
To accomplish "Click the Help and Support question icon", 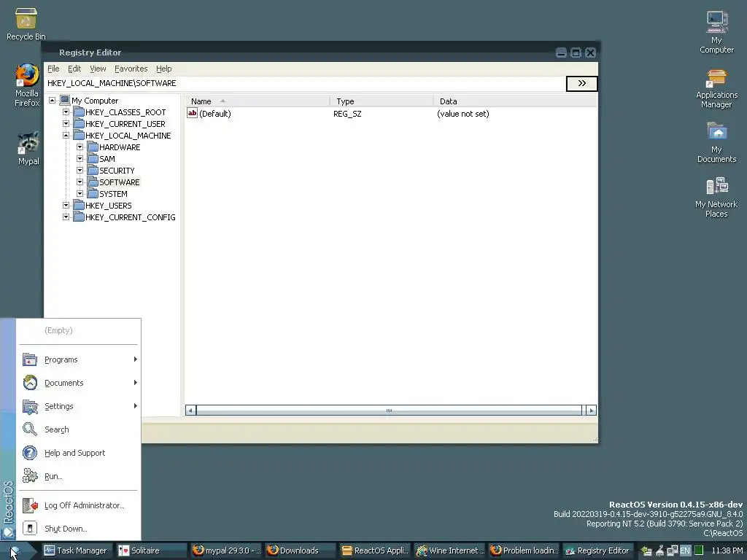I will (x=30, y=453).
